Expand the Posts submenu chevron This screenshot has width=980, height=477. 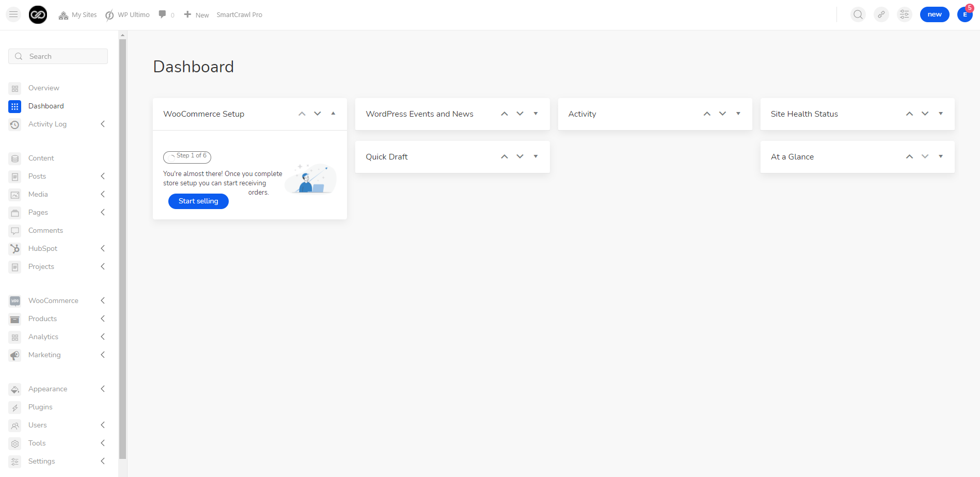pyautogui.click(x=103, y=176)
